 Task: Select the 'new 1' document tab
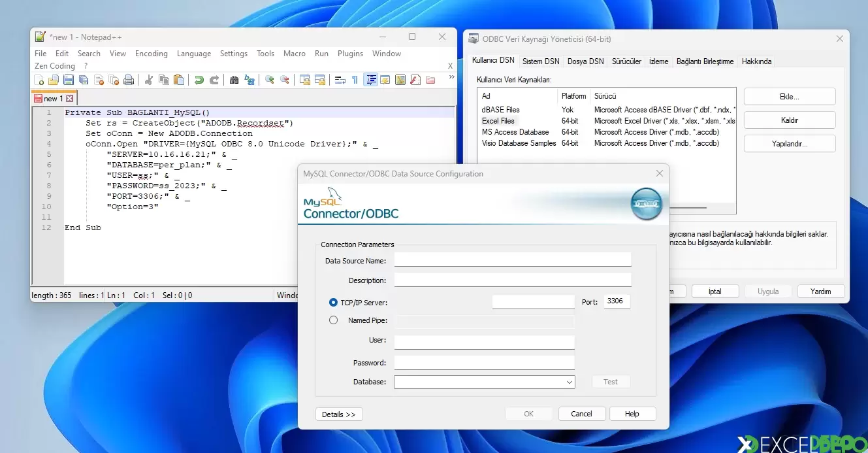coord(54,99)
